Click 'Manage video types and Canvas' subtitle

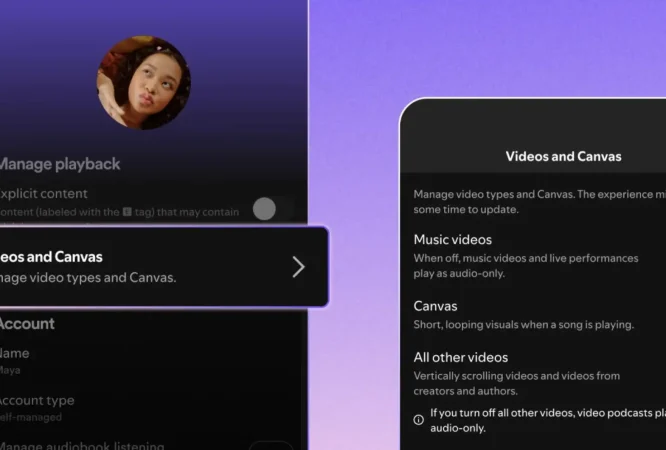[x=88, y=277]
